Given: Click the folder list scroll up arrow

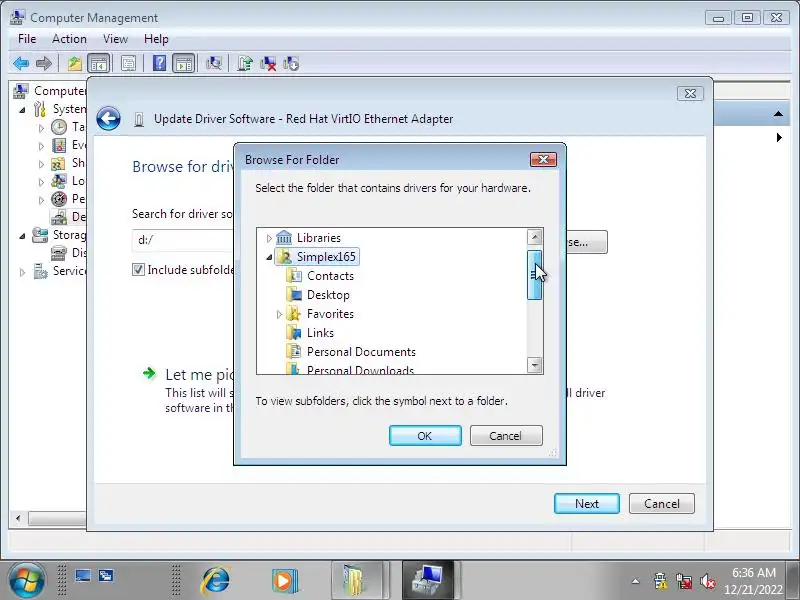Looking at the screenshot, I should tap(534, 237).
